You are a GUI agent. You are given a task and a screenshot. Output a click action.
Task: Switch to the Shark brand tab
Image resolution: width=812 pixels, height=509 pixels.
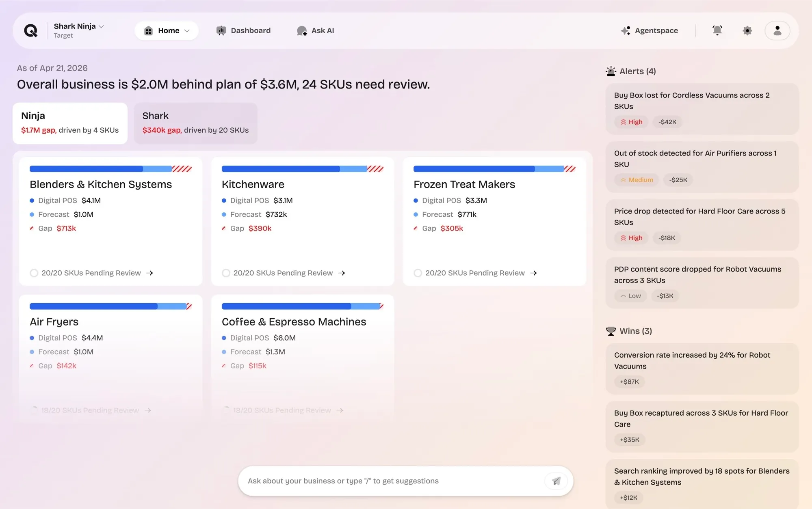(195, 123)
